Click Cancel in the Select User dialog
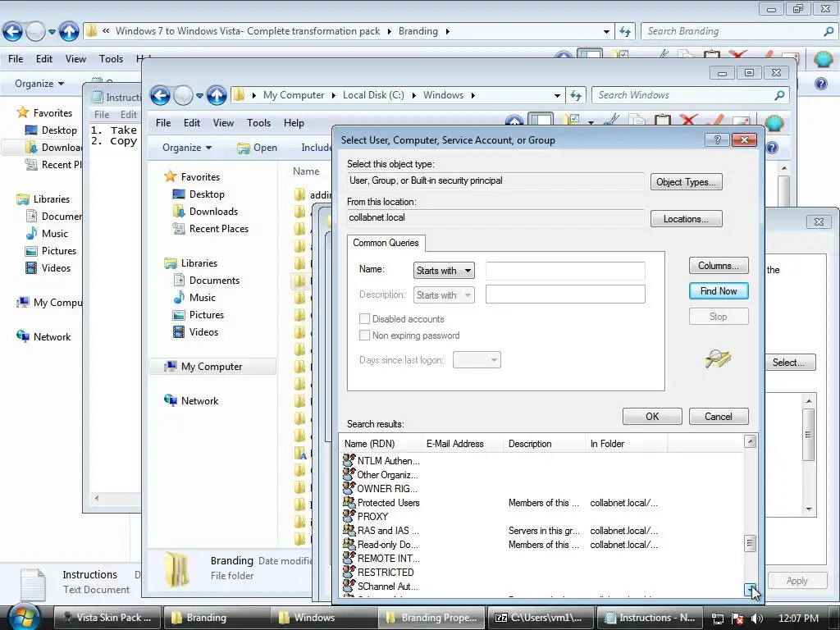The height and width of the screenshot is (630, 840). tap(719, 416)
